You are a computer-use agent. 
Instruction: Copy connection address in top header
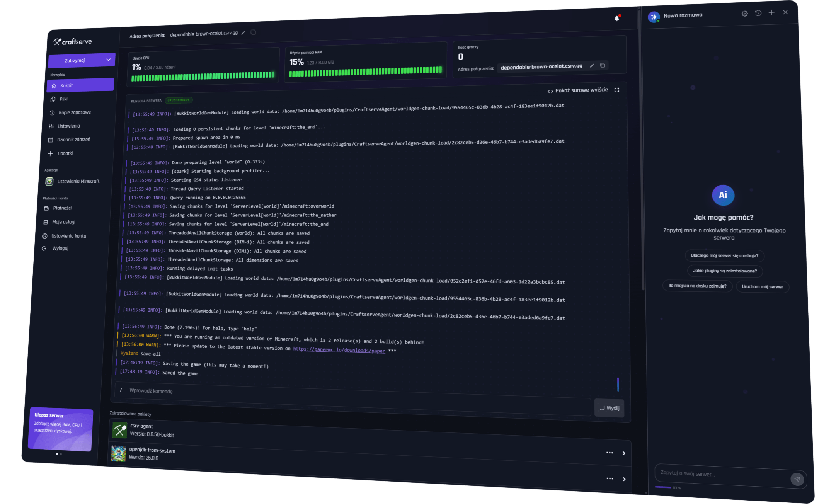pos(253,32)
